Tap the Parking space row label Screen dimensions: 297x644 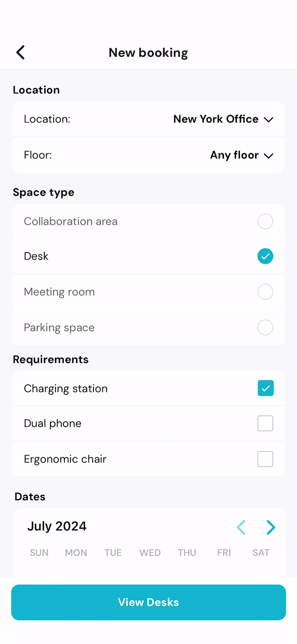point(59,328)
